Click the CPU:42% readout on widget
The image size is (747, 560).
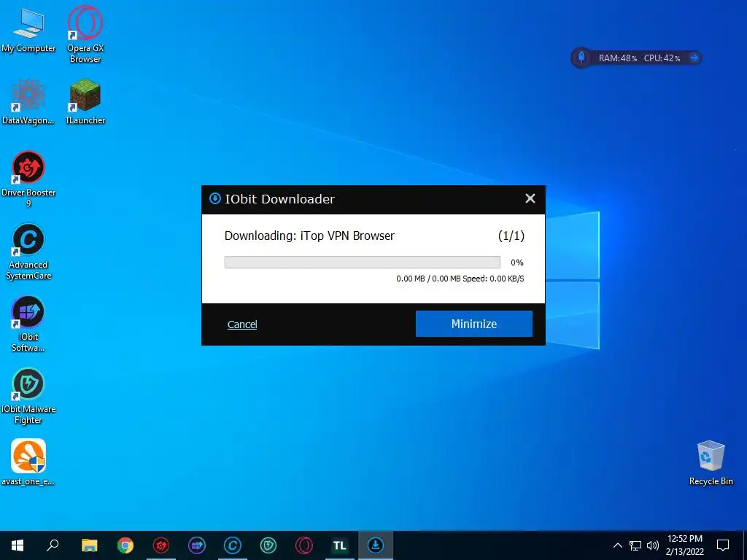coord(662,58)
